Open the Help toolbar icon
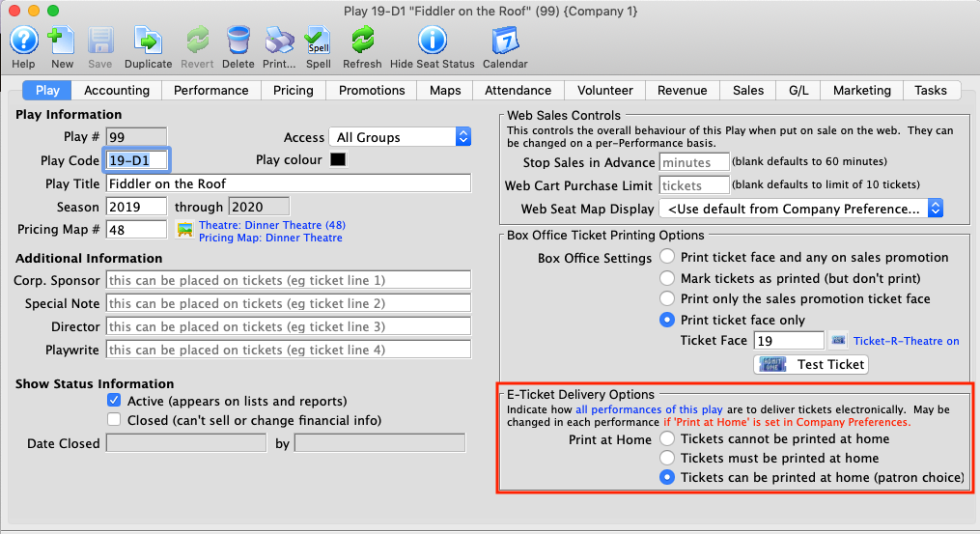This screenshot has width=980, height=534. tap(24, 41)
